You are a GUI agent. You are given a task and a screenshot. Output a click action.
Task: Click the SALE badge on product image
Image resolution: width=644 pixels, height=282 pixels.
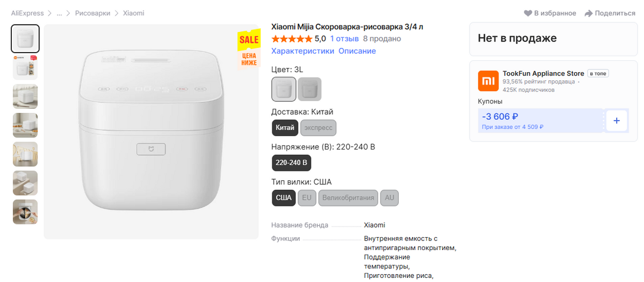coord(249,40)
